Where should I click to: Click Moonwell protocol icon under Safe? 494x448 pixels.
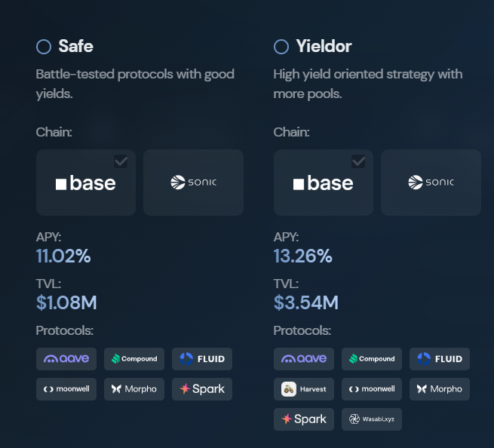66,389
